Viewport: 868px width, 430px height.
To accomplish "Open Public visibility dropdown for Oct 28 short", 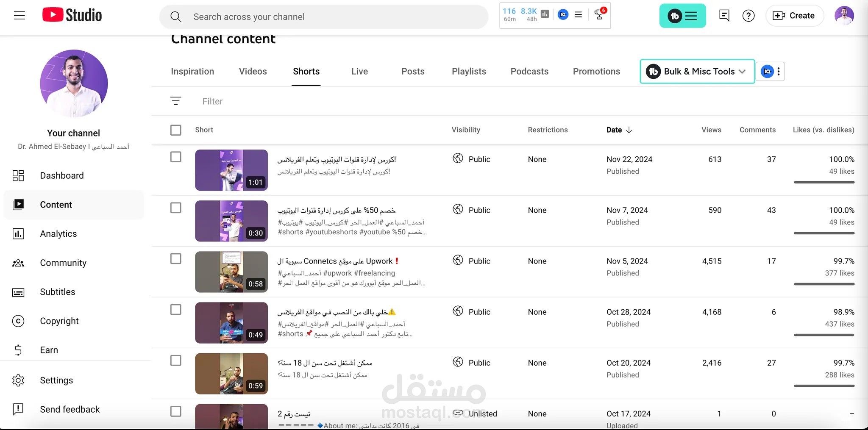I will click(472, 311).
